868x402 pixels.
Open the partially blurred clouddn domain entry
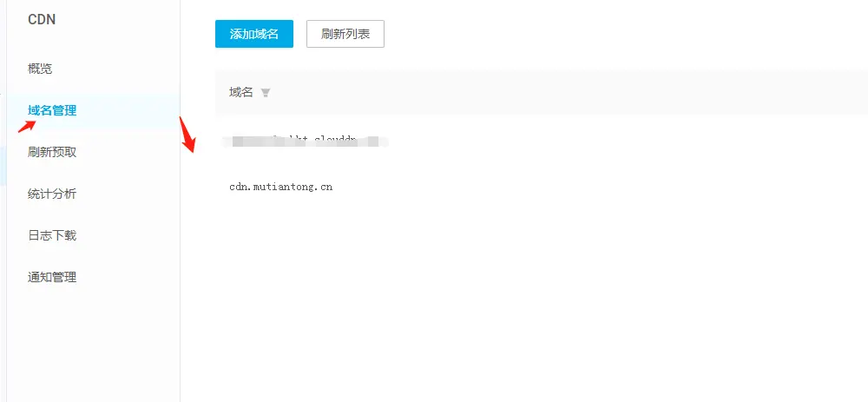click(305, 141)
